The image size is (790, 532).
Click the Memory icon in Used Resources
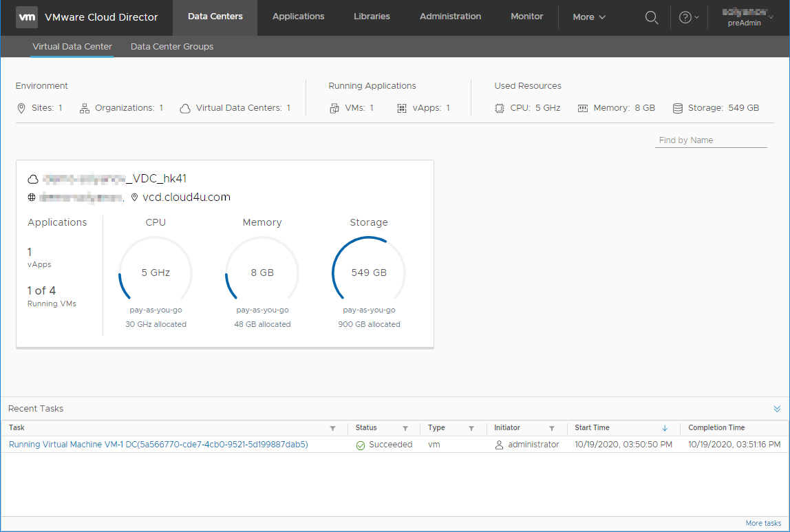click(582, 108)
